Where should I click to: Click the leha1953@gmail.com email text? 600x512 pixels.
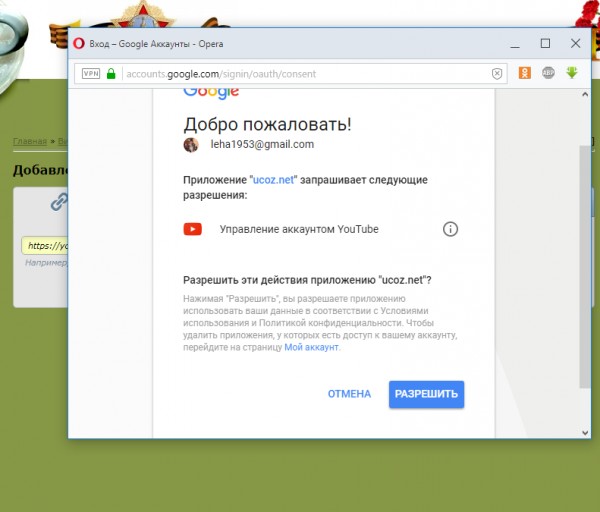[262, 144]
